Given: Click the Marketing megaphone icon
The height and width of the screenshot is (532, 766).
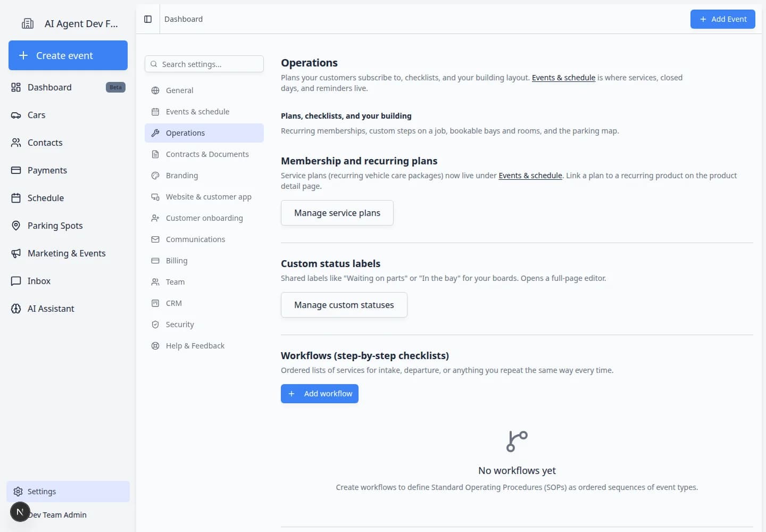Looking at the screenshot, I should (16, 253).
